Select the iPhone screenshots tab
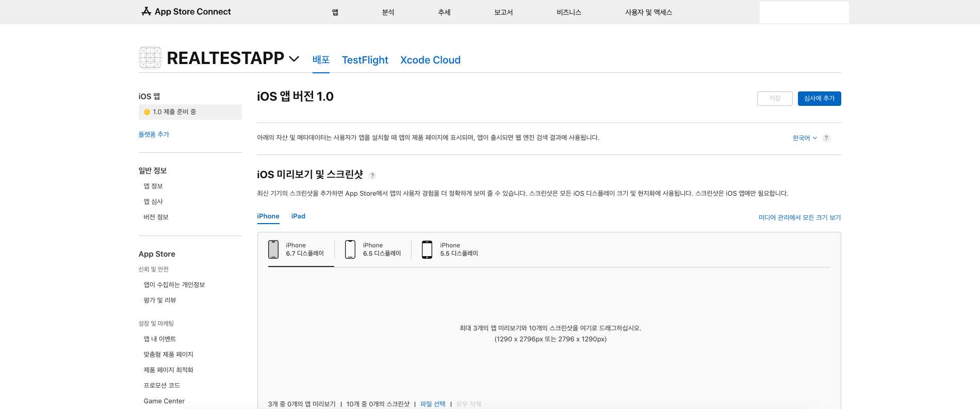Image resolution: width=980 pixels, height=409 pixels. click(268, 216)
